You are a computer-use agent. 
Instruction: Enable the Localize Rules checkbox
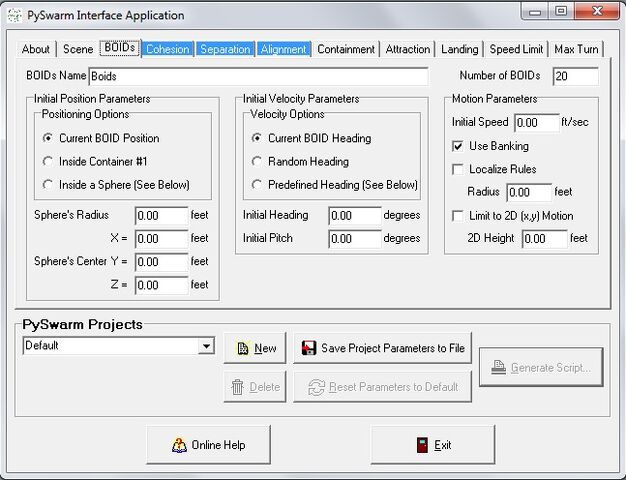pyautogui.click(x=458, y=169)
